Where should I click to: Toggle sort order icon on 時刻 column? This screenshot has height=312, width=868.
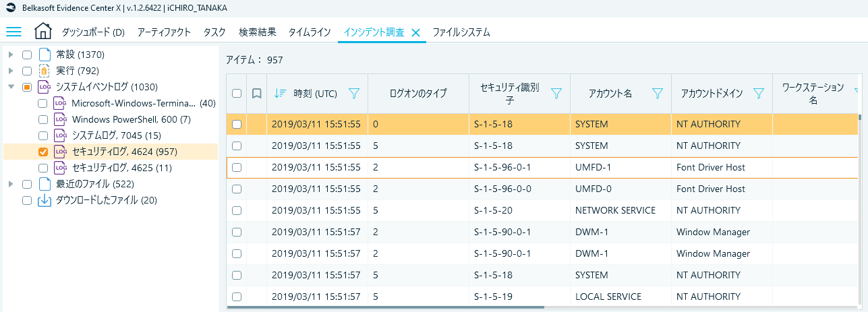pos(280,94)
